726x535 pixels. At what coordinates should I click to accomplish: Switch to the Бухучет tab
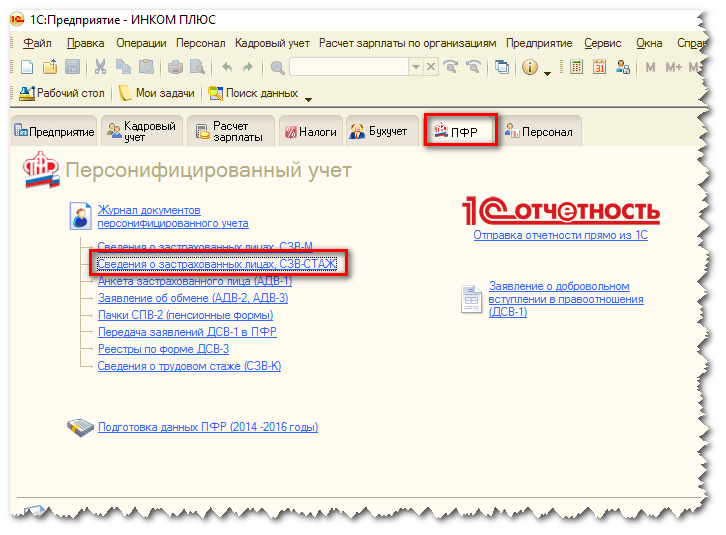point(382,131)
